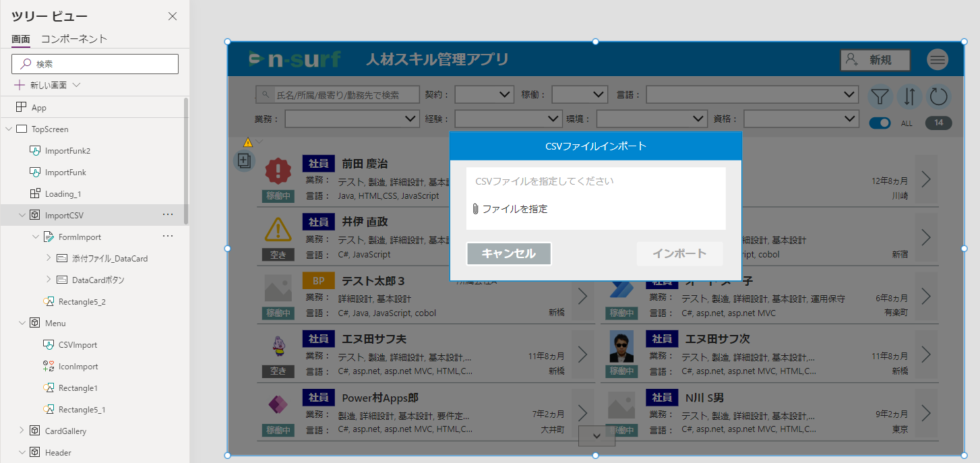Open the 新しい画面 dropdown
The height and width of the screenshot is (463, 980).
click(75, 85)
